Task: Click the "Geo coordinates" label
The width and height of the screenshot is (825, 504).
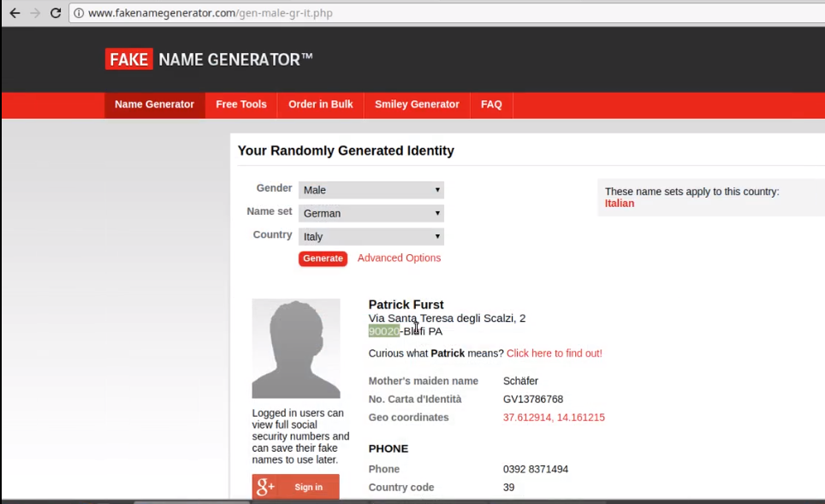Action: coord(408,418)
